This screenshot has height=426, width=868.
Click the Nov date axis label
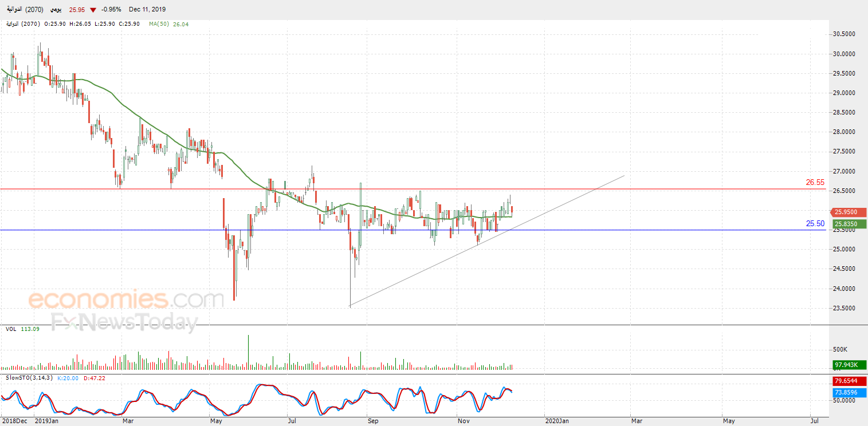tap(463, 421)
